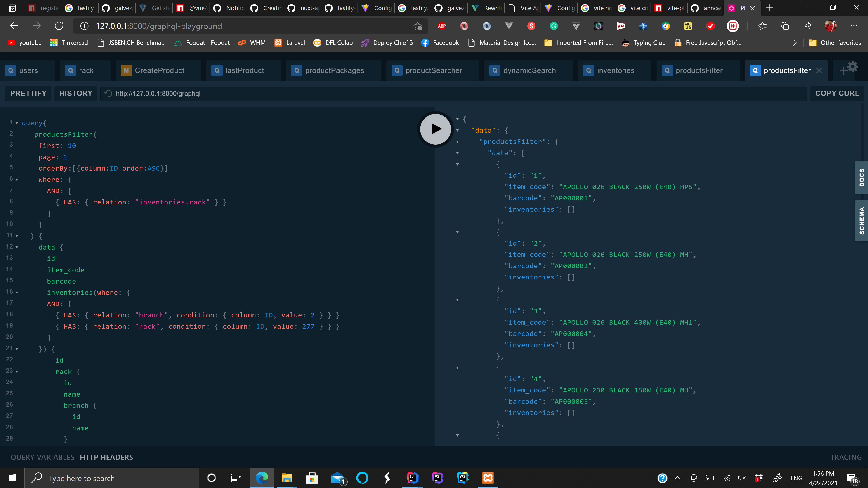
Task: Click the re-fetch schema circular arrow icon
Action: click(x=108, y=93)
